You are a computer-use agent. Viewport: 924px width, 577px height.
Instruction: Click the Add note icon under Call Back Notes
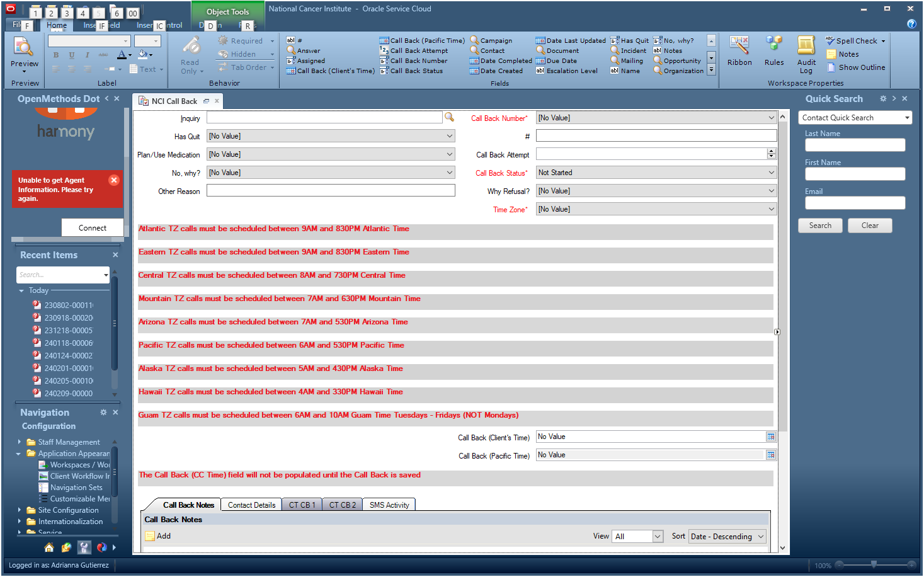pos(150,536)
